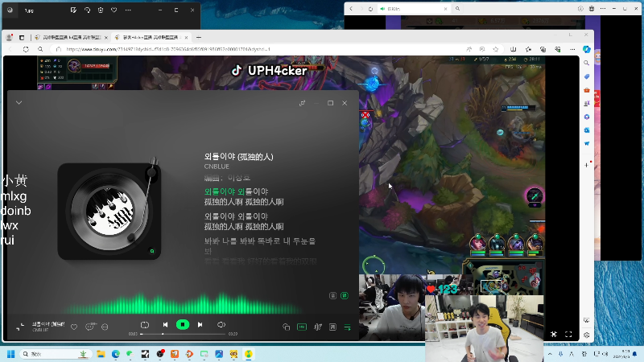
Task: Click the share/copy icon left of HQ badge
Action: coord(287,327)
